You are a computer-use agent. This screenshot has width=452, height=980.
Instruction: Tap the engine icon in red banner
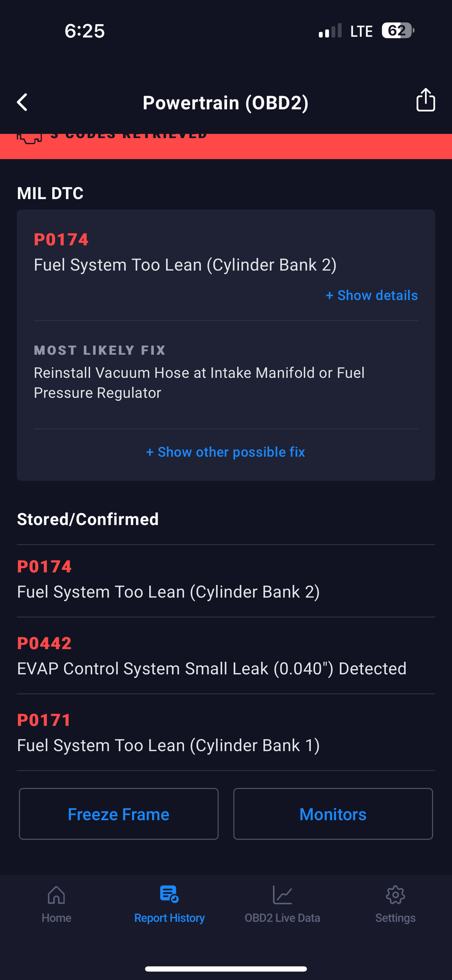pyautogui.click(x=29, y=137)
